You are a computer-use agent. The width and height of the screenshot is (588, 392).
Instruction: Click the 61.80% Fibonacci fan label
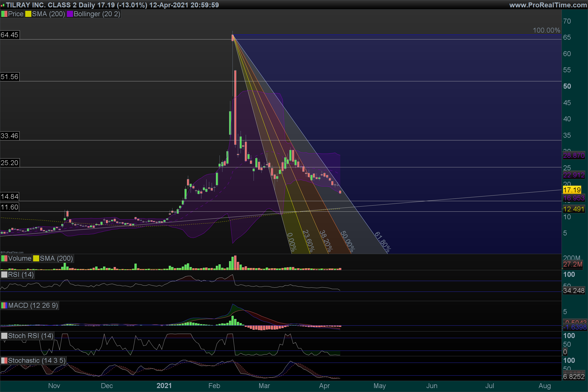(382, 242)
